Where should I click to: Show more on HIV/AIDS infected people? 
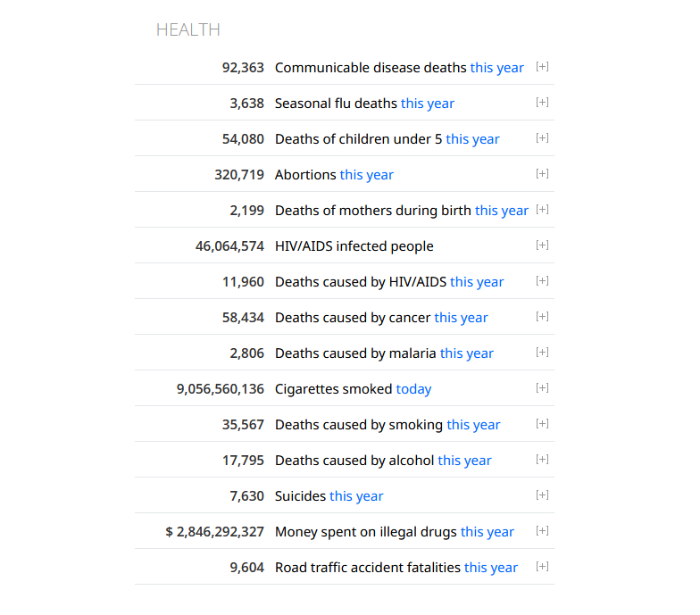(x=542, y=245)
